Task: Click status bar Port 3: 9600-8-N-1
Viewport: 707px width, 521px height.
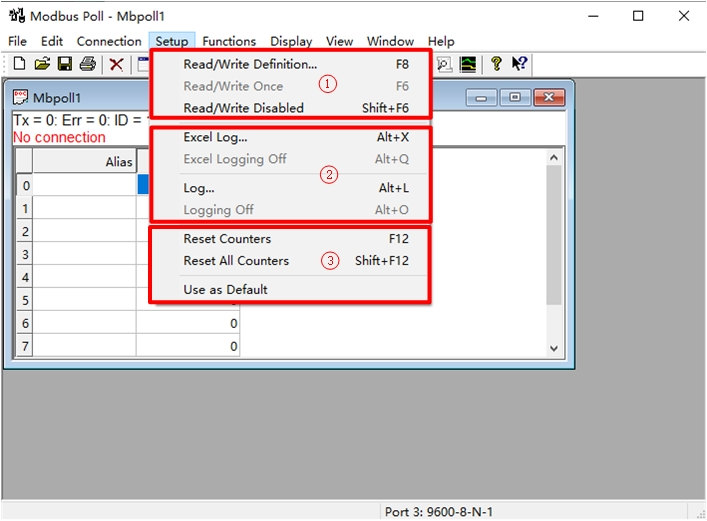Action: pos(438,512)
